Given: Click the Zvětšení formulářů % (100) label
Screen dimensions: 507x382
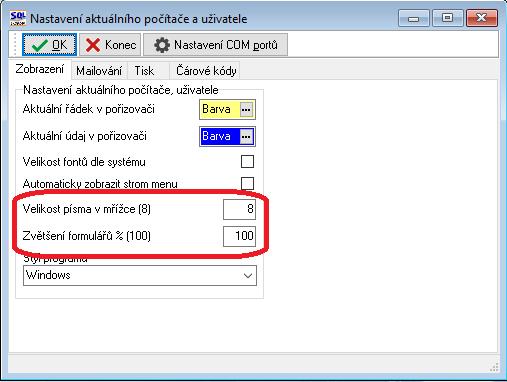Looking at the screenshot, I should [87, 236].
